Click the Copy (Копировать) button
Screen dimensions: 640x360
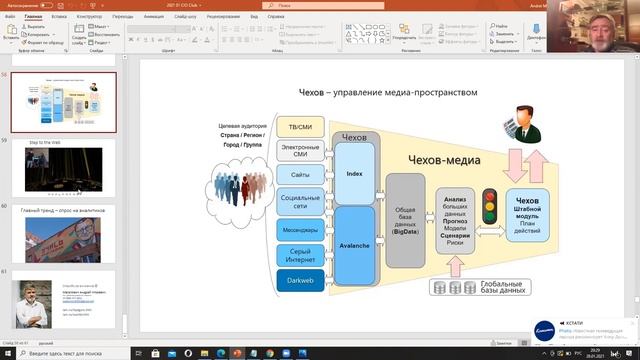point(36,34)
